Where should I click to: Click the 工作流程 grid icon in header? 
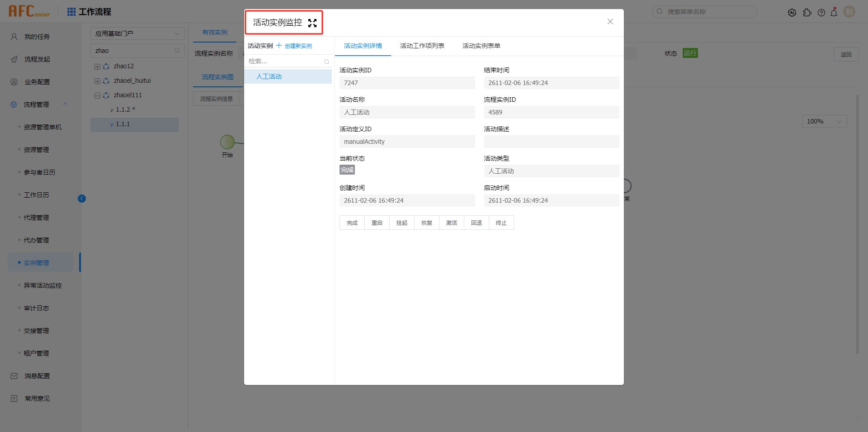71,12
